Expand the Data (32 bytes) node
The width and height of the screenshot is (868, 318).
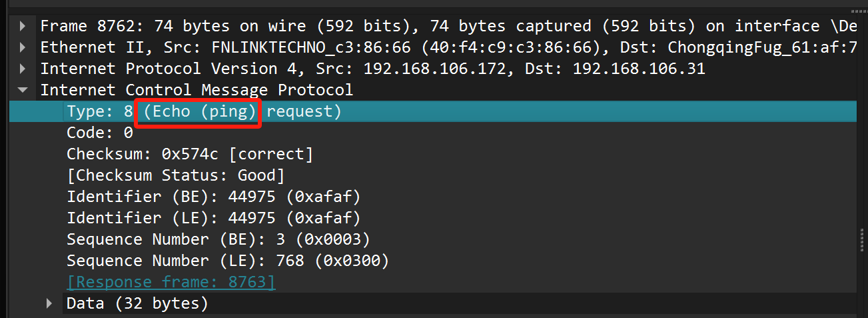click(x=49, y=304)
